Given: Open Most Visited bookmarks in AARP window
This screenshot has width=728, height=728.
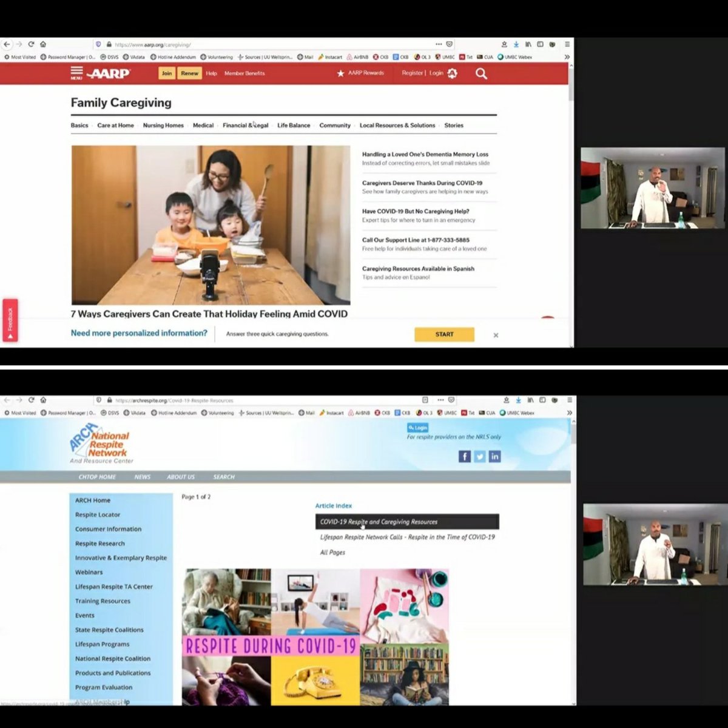Looking at the screenshot, I should pyautogui.click(x=19, y=57).
